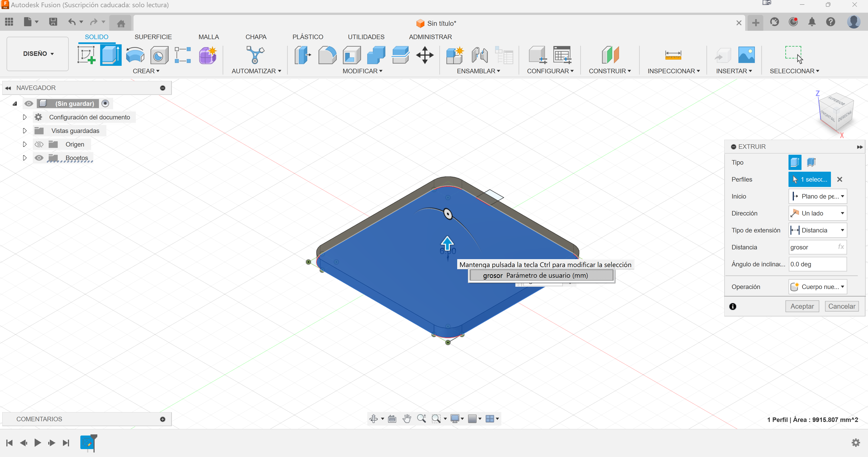The image size is (868, 457).
Task: Open the CHAPA tab
Action: [256, 37]
